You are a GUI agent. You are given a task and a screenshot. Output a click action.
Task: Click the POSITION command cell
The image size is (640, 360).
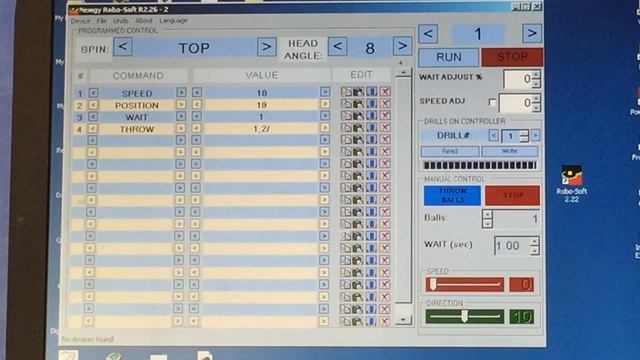coord(137,105)
